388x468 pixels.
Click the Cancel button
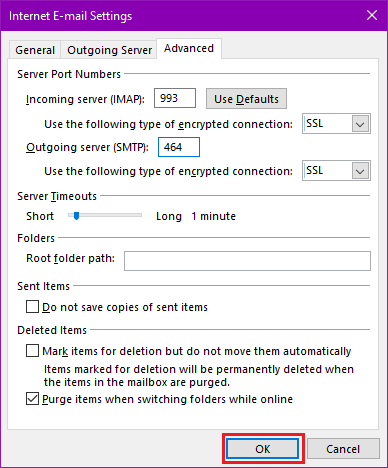343,449
